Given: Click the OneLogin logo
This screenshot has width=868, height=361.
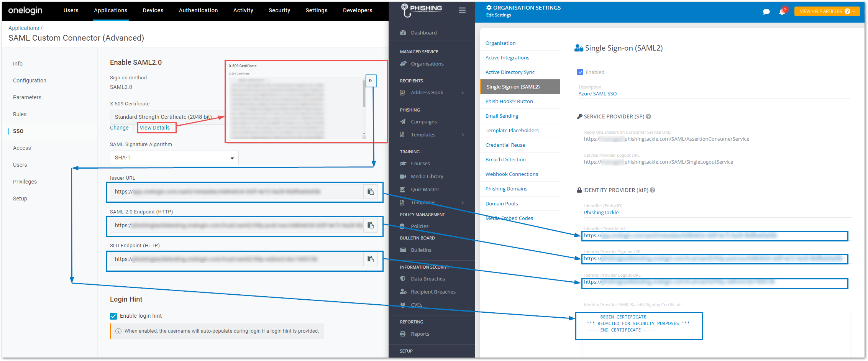Looking at the screenshot, I should click(x=25, y=10).
